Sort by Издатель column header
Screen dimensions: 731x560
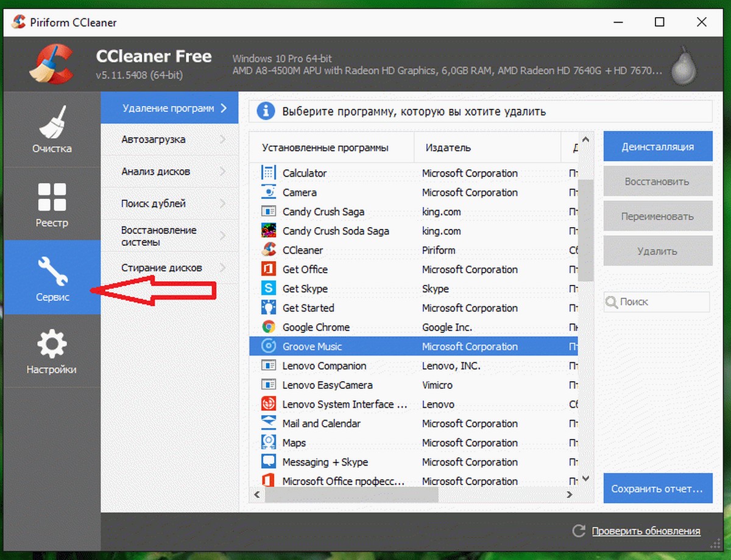[x=487, y=147]
